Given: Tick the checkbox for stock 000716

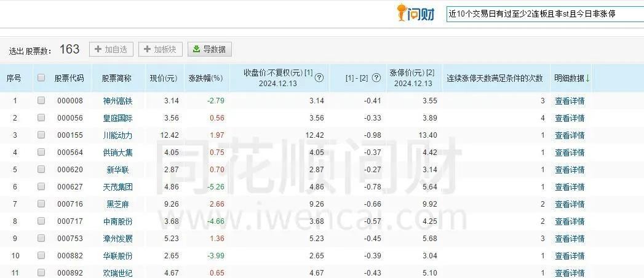Looking at the screenshot, I should click(x=41, y=204).
